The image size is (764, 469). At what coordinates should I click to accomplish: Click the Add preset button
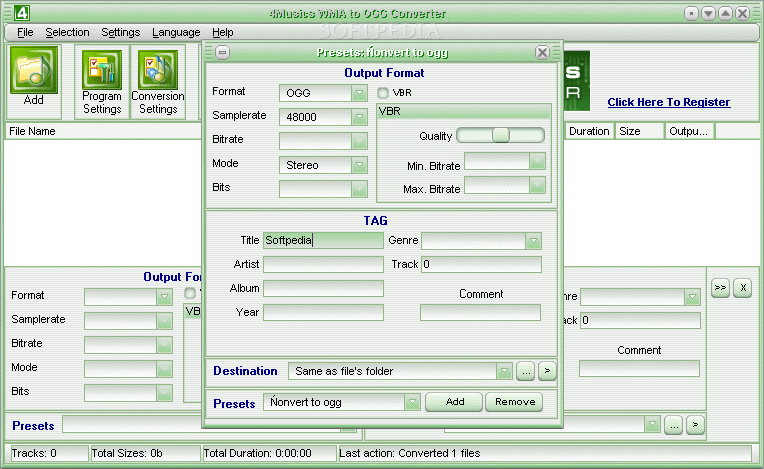454,402
